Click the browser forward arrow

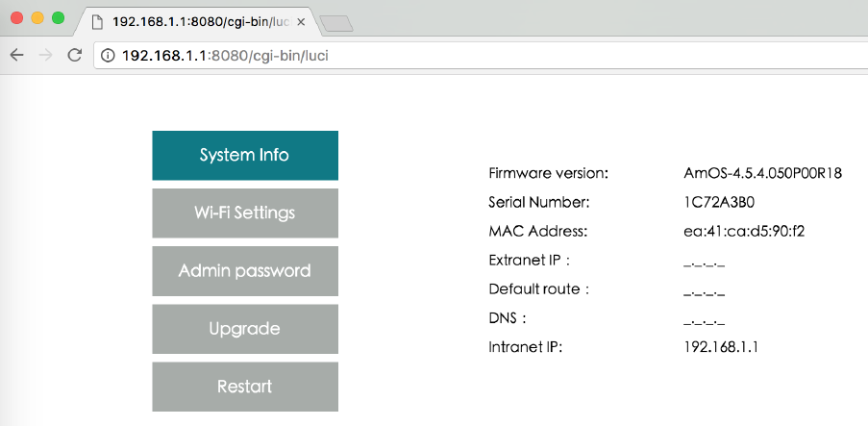click(45, 55)
